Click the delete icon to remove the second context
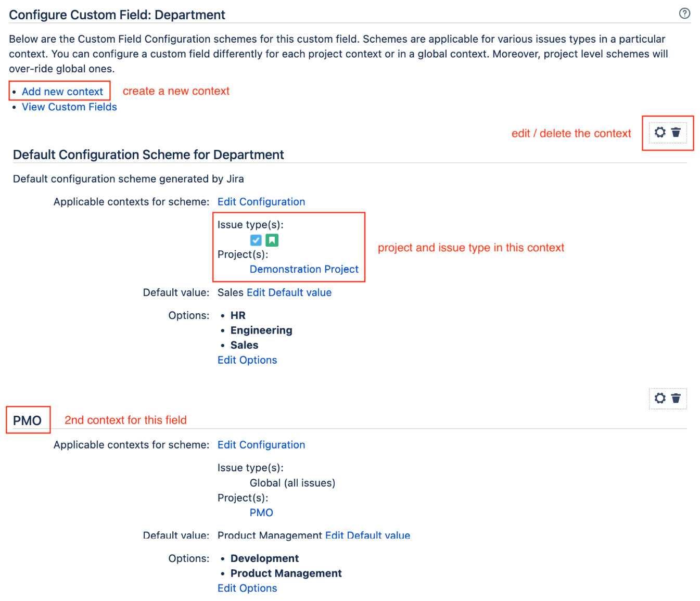 [676, 399]
